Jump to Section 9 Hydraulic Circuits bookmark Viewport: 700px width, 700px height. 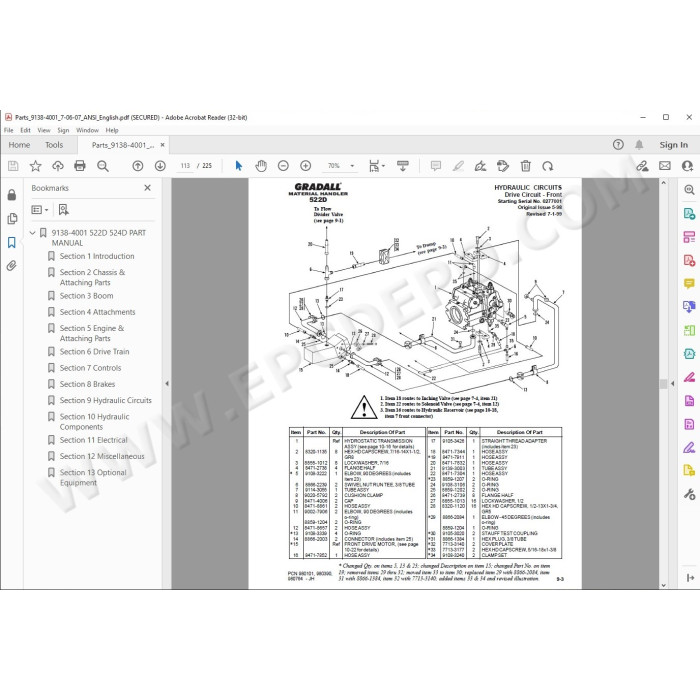click(106, 400)
